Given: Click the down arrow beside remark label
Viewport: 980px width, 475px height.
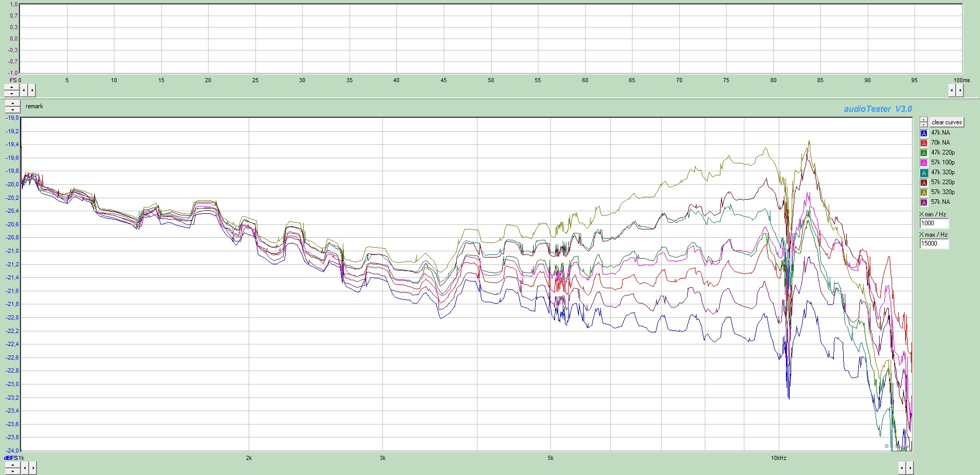Looking at the screenshot, I should [x=12, y=110].
